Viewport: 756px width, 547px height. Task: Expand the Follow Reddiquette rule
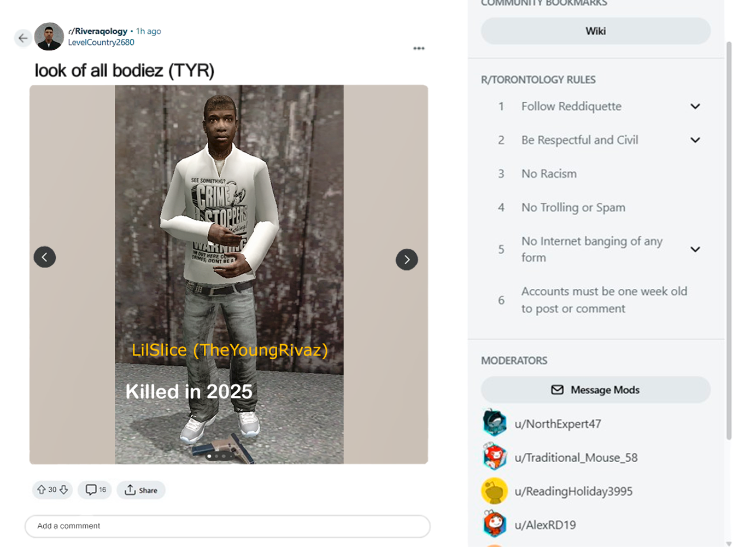(x=695, y=106)
